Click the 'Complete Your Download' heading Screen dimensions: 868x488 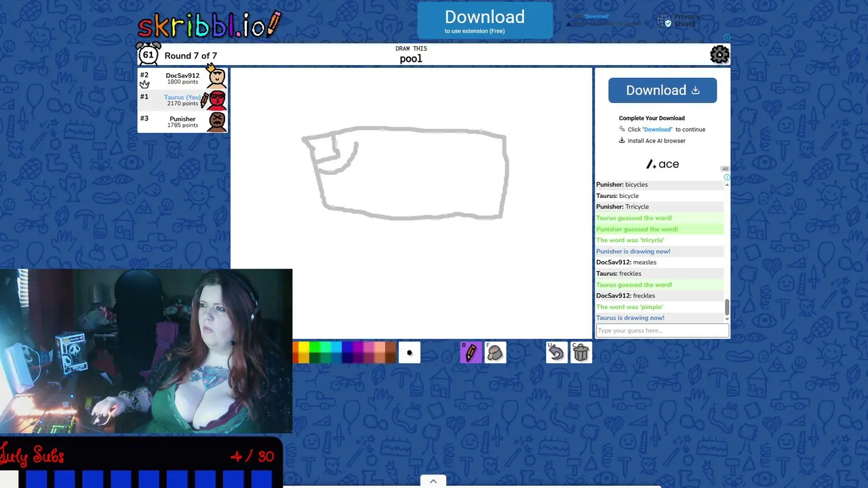(652, 118)
